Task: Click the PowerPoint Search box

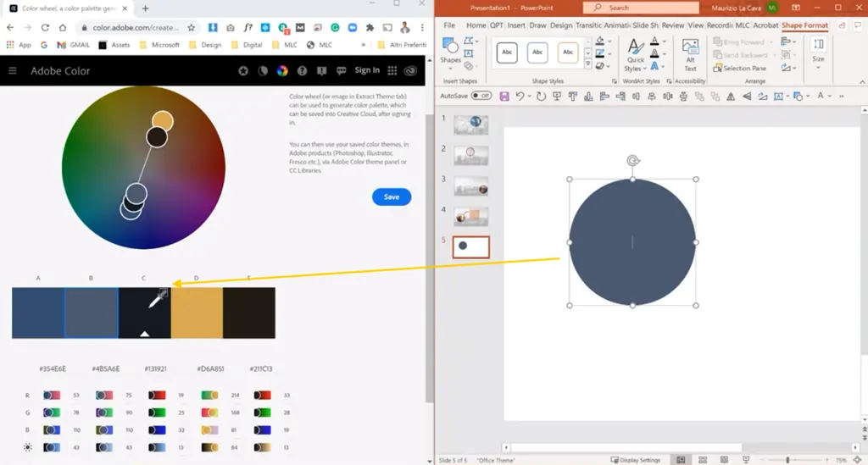Action: [641, 8]
